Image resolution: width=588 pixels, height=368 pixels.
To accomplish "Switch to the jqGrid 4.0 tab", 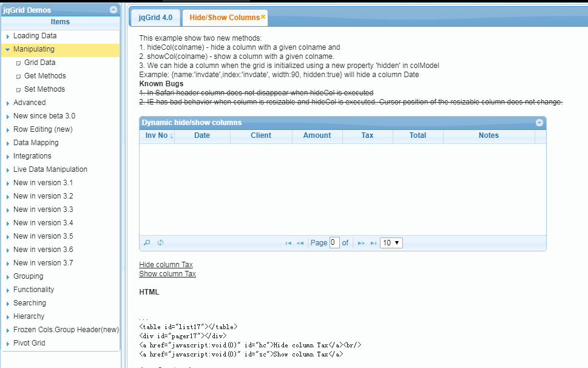I will click(155, 18).
